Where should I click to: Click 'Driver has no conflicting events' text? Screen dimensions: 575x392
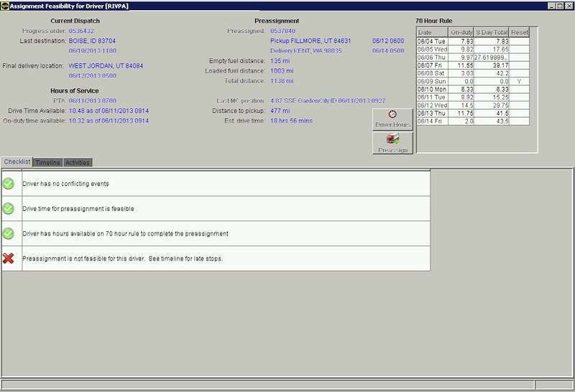(x=65, y=184)
